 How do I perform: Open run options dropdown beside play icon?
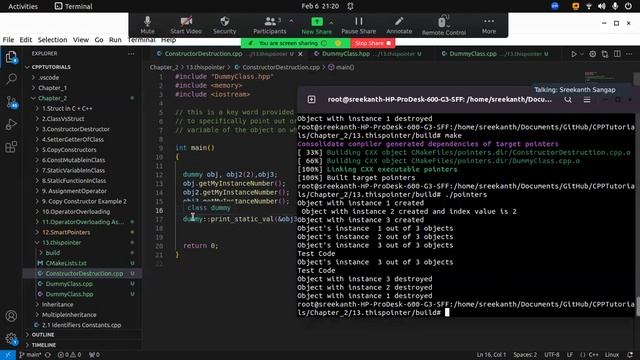582,54
